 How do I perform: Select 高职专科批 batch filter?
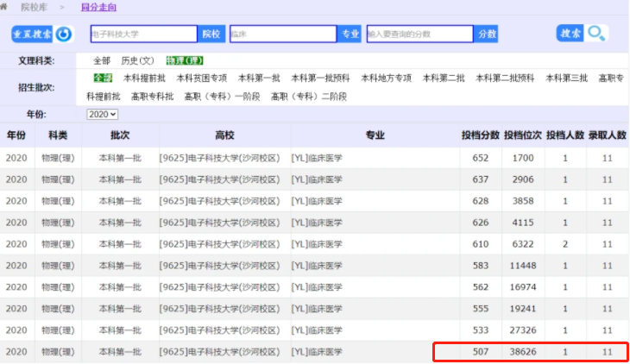tap(152, 97)
